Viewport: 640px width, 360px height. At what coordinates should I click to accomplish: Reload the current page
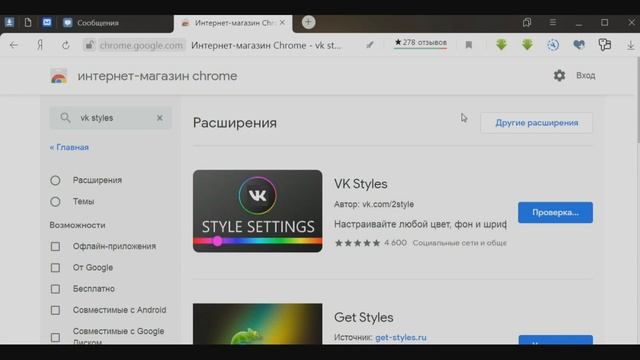65,45
